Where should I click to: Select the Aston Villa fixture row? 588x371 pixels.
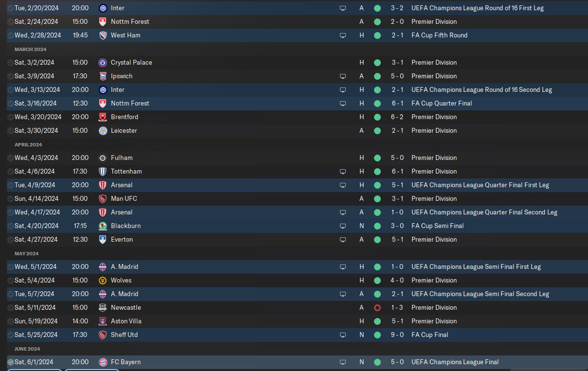(x=219, y=321)
